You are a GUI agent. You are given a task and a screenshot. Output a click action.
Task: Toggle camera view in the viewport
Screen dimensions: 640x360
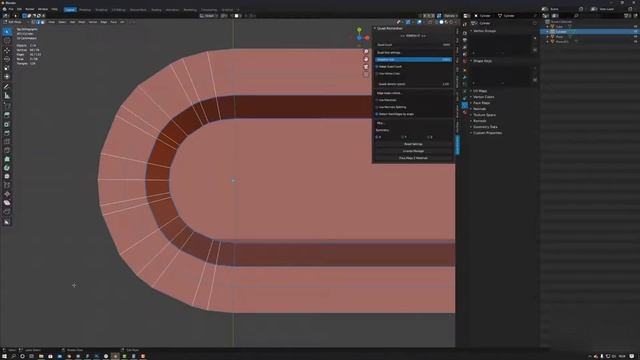tap(366, 67)
